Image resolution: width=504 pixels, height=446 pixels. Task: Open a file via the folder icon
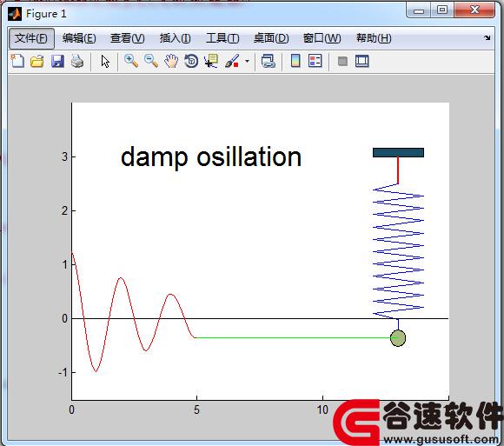[x=37, y=61]
